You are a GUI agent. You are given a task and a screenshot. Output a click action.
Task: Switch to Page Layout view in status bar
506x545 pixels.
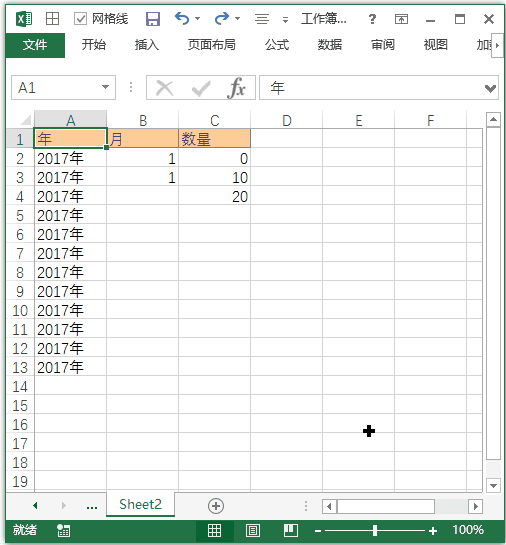253,530
